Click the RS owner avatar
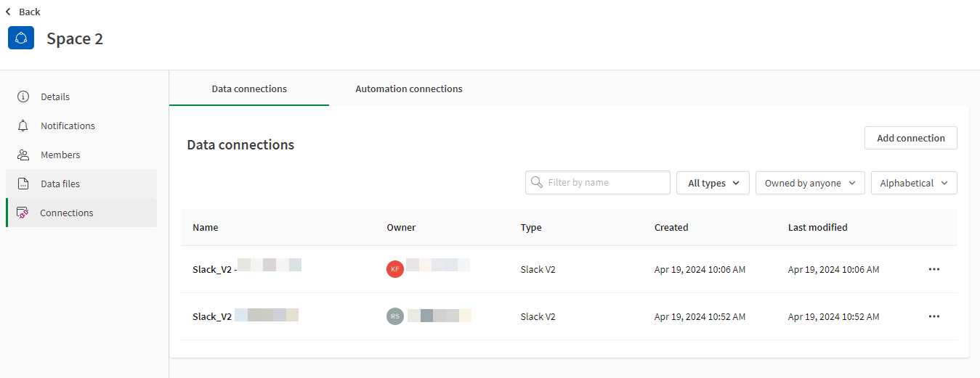This screenshot has height=378, width=980. click(394, 316)
